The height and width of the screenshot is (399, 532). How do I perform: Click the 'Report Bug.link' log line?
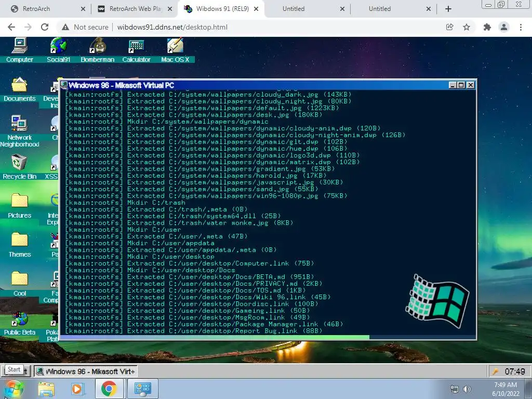(x=193, y=331)
